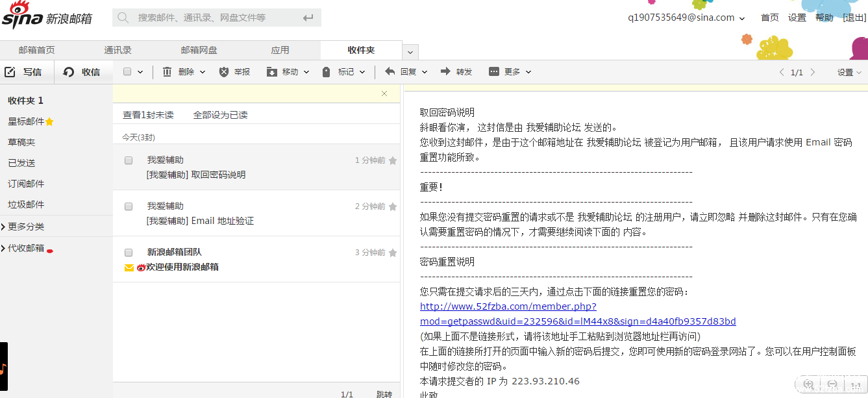Click the 跳转 jump button
The height and width of the screenshot is (398, 868).
click(x=384, y=394)
